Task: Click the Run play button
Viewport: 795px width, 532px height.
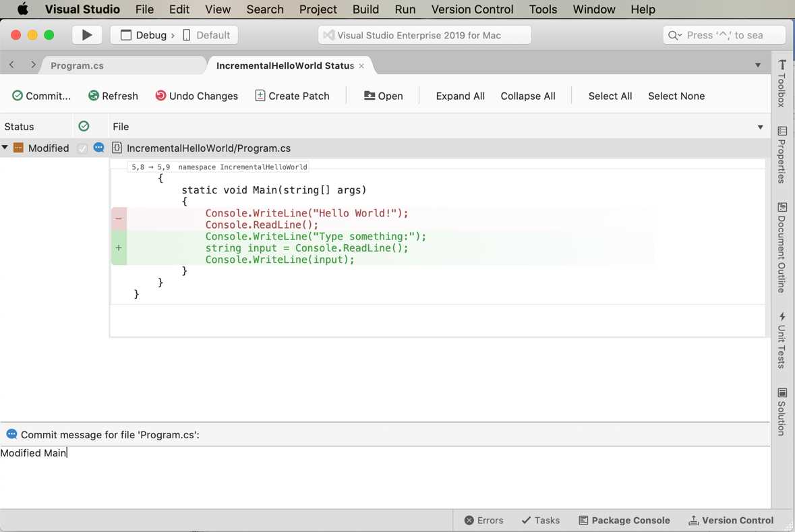Action: tap(87, 35)
